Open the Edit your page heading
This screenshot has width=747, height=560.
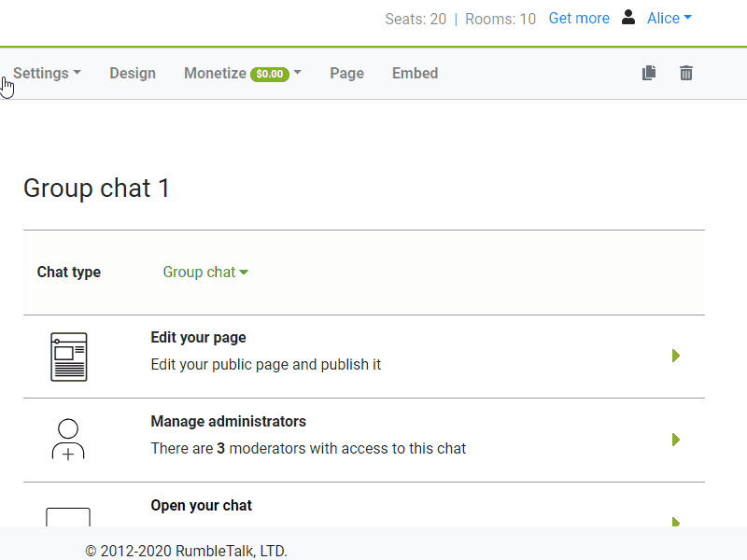pyautogui.click(x=198, y=338)
